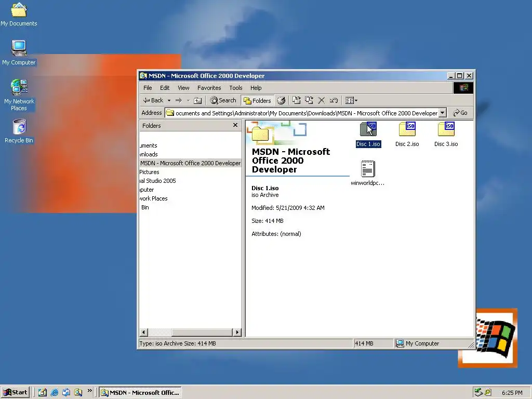Screen dimensions: 532x399
Task: Click the Show Desktop quick launch icon
Action: coord(43,393)
